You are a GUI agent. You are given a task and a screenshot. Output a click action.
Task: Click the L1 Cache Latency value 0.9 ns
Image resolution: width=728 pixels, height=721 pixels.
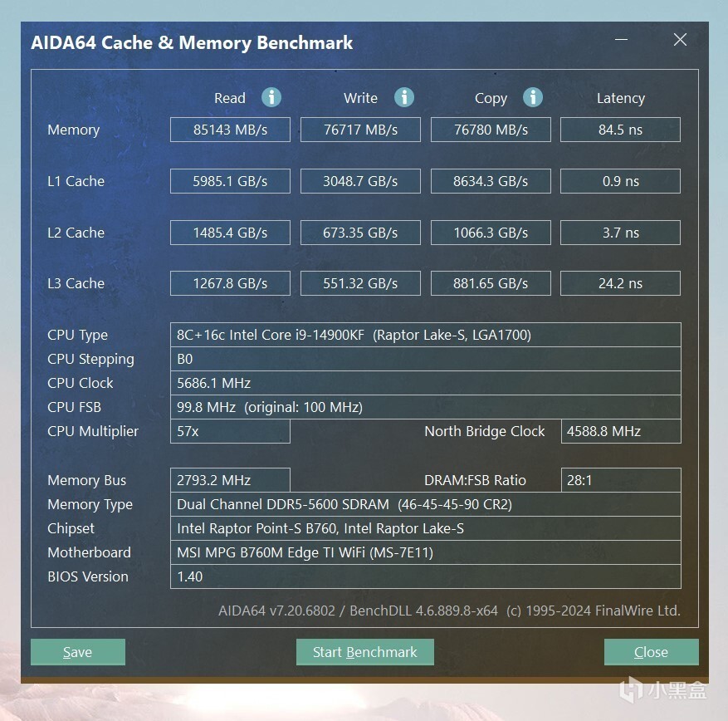pos(620,181)
